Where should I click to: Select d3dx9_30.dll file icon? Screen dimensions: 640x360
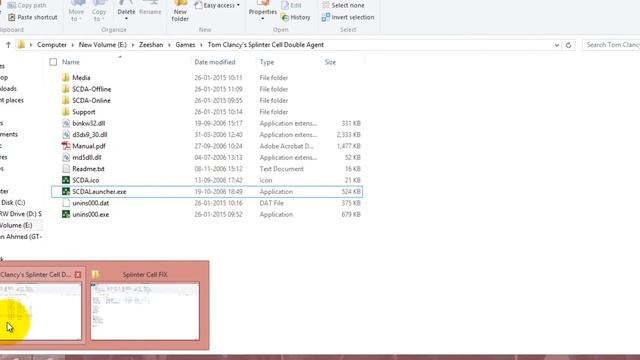66,135
